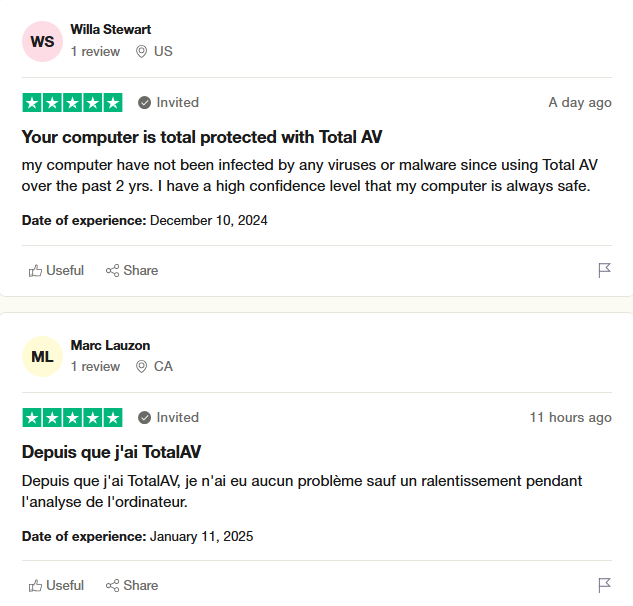Open Marc Lauzon's profile name link

pos(110,345)
